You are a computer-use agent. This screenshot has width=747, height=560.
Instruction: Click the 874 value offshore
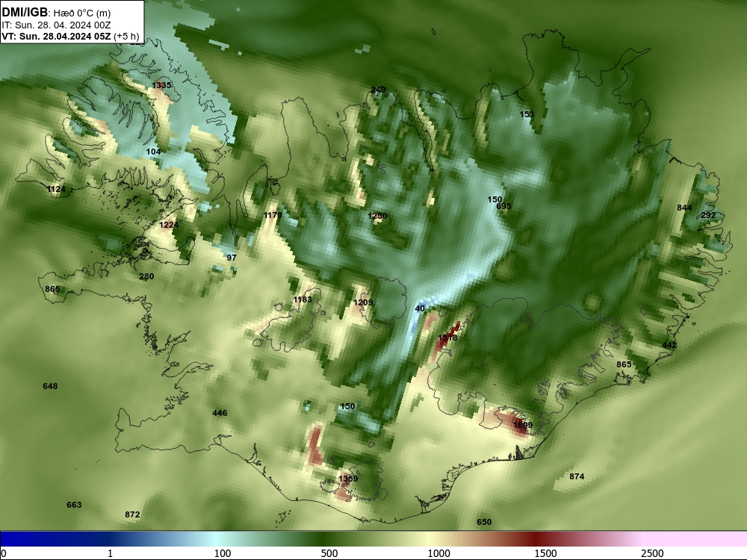click(x=577, y=476)
